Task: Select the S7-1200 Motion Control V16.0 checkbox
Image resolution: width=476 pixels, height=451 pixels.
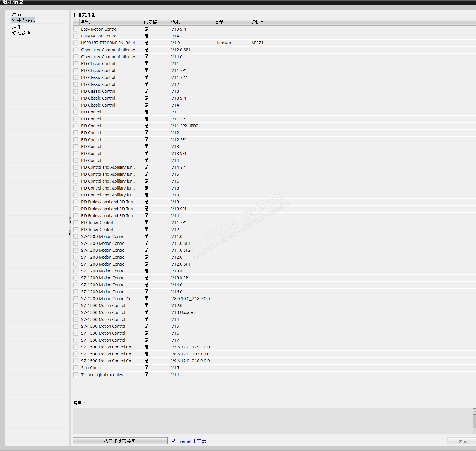Action: [76, 292]
